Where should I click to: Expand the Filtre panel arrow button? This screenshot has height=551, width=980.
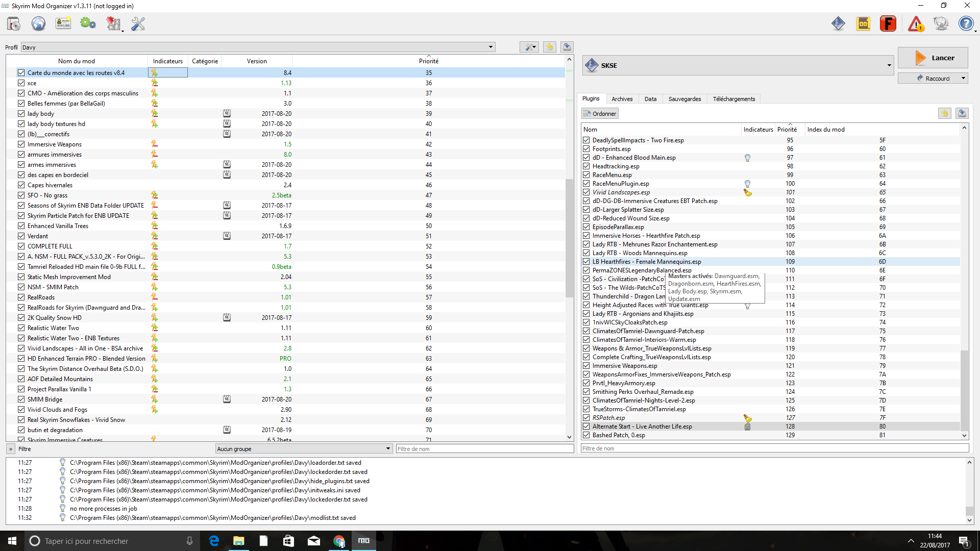10,449
